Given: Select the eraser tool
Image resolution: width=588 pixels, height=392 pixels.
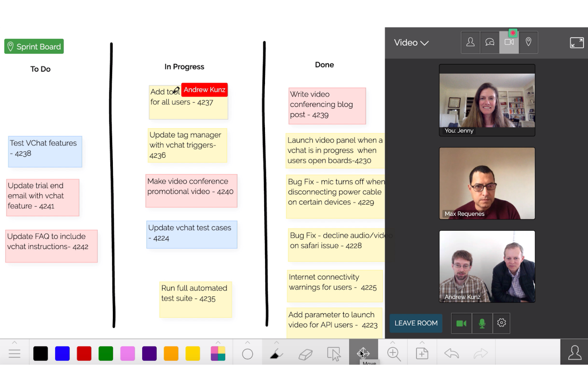Looking at the screenshot, I should click(x=306, y=354).
